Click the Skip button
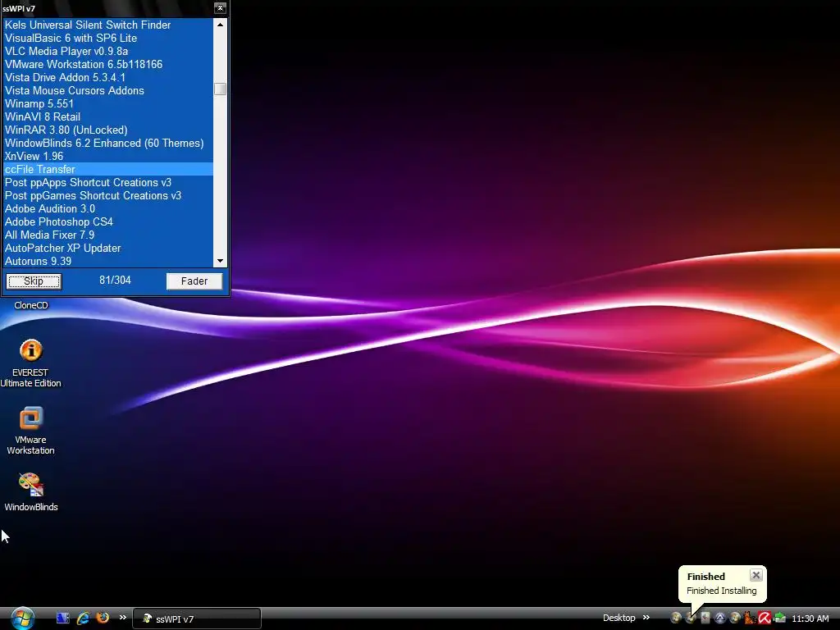The width and height of the screenshot is (840, 630). coord(34,281)
